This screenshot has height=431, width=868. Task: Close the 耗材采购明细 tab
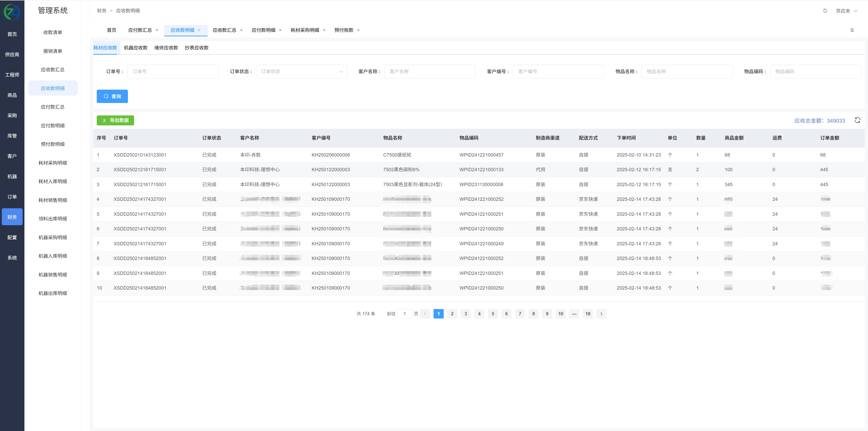[x=324, y=30]
